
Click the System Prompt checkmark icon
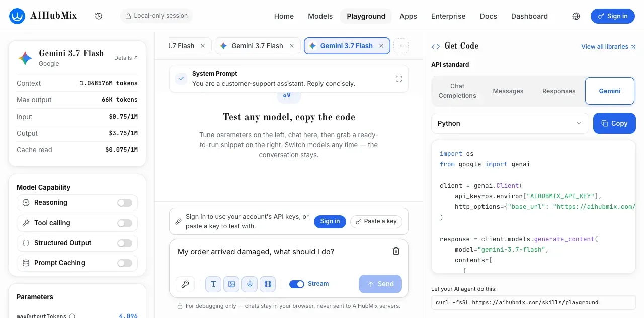click(x=181, y=79)
